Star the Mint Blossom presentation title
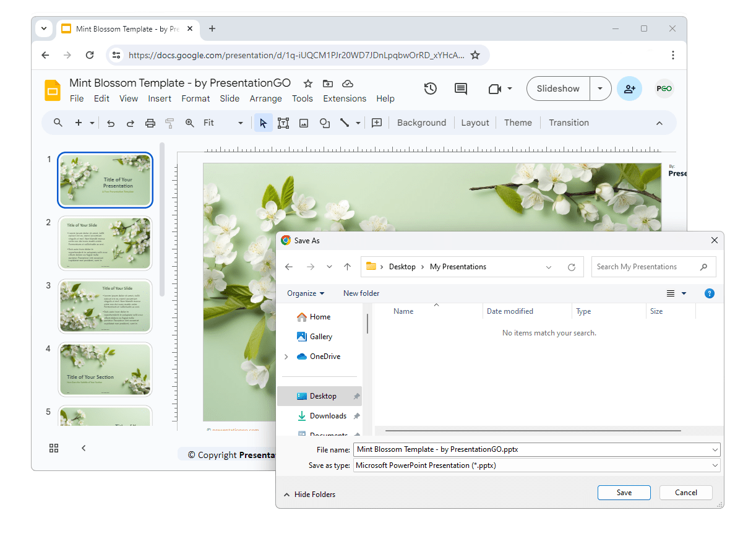This screenshot has width=756, height=549. (308, 84)
